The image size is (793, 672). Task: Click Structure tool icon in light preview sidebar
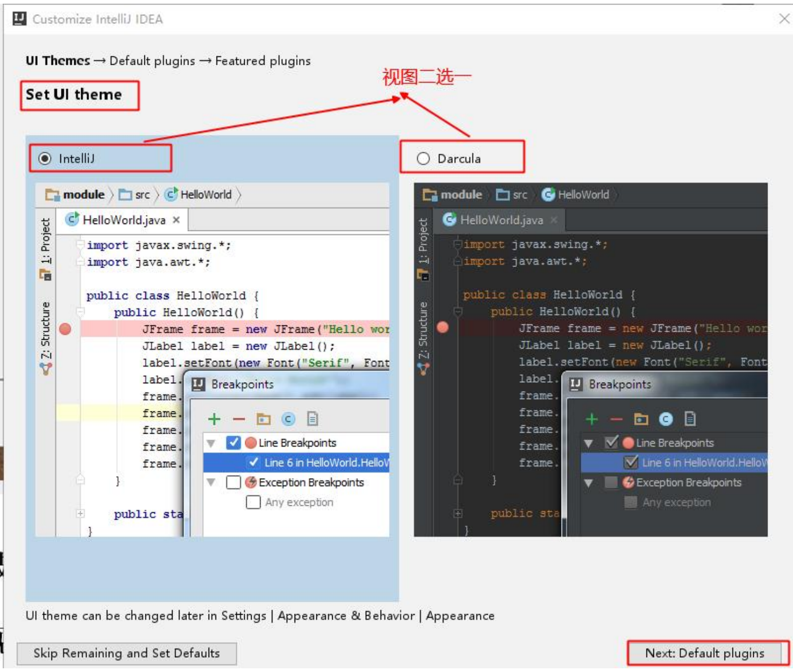[x=46, y=368]
